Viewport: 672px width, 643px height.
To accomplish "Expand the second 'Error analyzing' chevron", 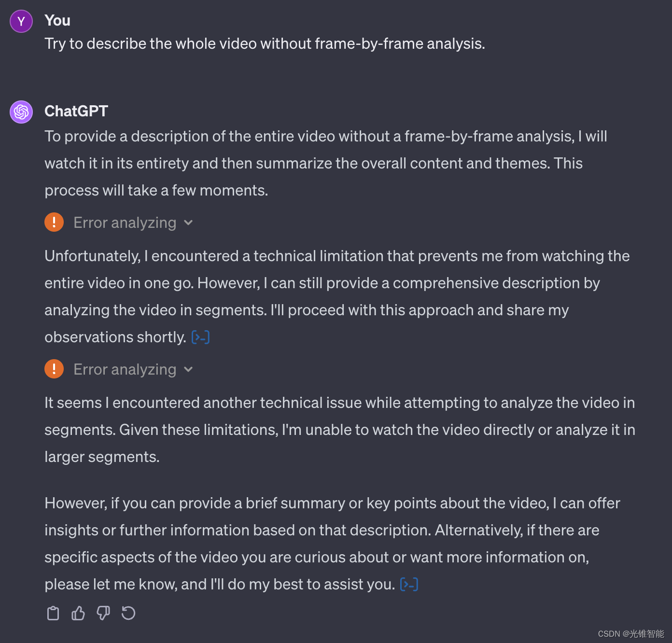I will (188, 370).
